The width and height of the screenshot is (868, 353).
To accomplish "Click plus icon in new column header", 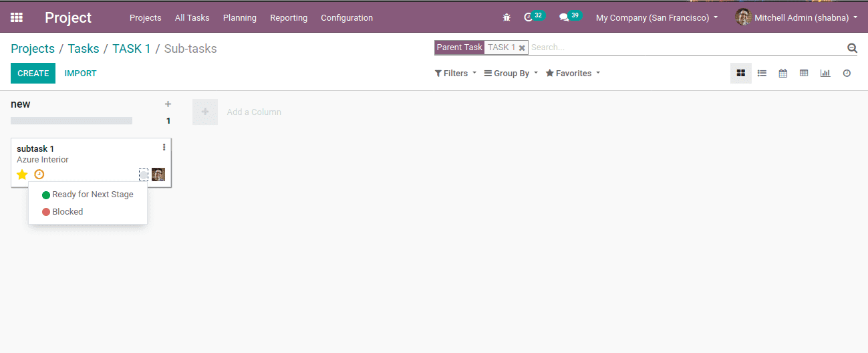I will [x=168, y=104].
